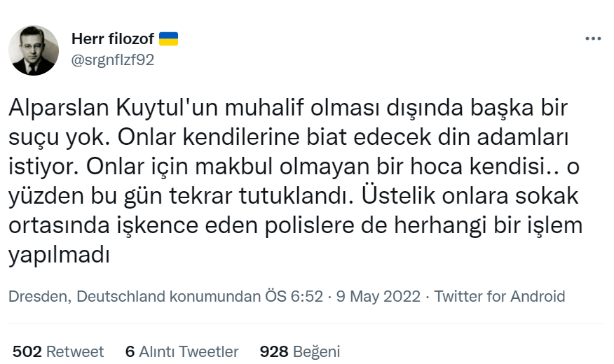Click the final word yapılmadı in the tweet
Screen dimensions: 614x364
point(60,256)
